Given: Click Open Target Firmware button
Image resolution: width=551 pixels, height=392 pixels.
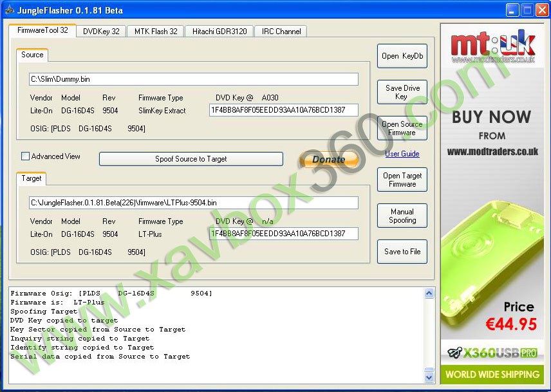Looking at the screenshot, I should click(x=402, y=180).
